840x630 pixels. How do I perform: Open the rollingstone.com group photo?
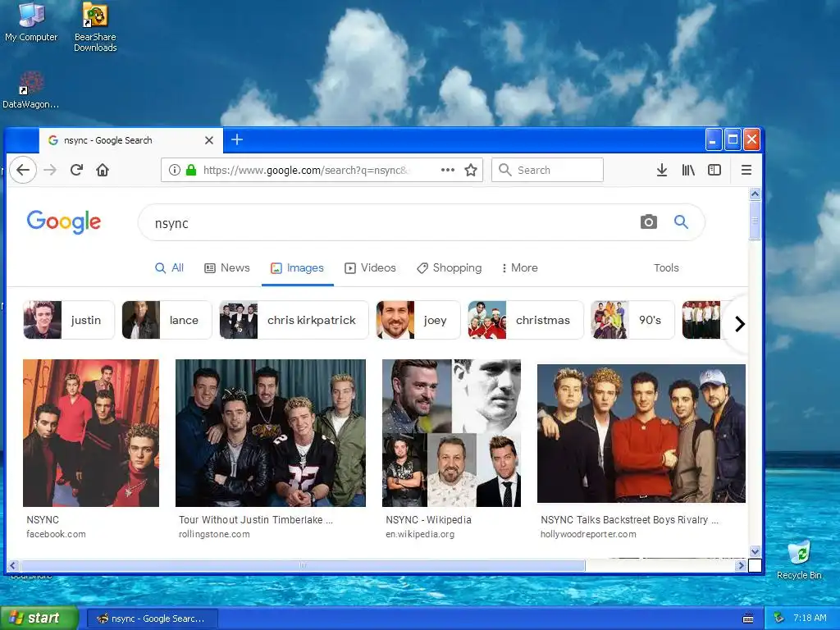271,433
